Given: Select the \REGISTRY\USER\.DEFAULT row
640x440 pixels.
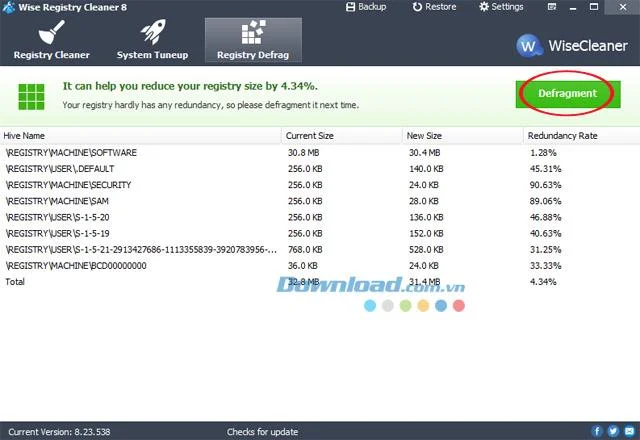Looking at the screenshot, I should 320,169.
